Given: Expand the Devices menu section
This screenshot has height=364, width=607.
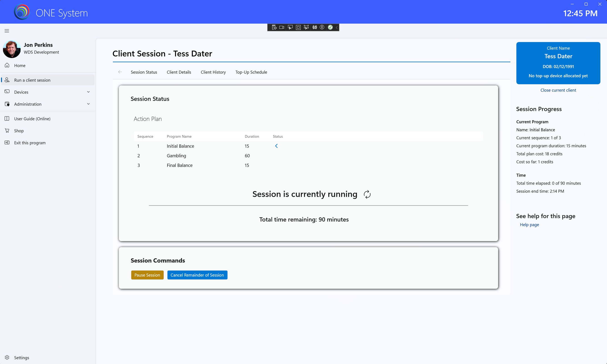Looking at the screenshot, I should click(88, 92).
